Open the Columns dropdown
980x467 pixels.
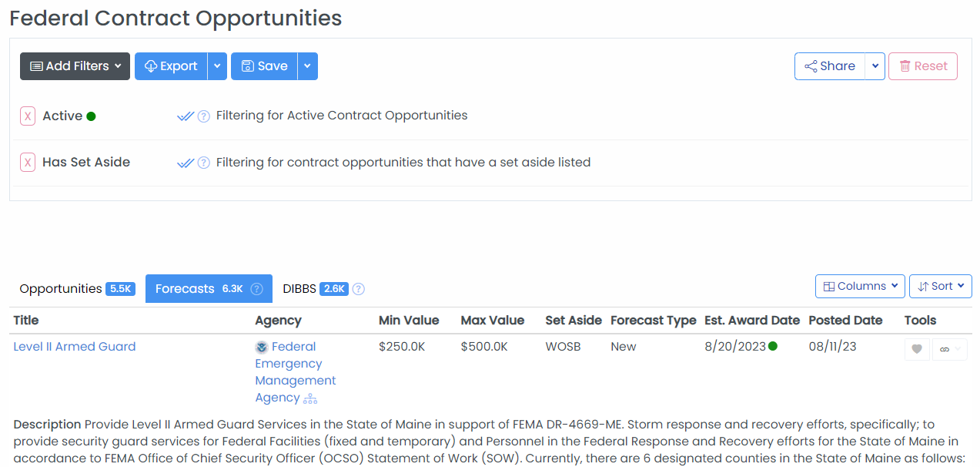(860, 286)
